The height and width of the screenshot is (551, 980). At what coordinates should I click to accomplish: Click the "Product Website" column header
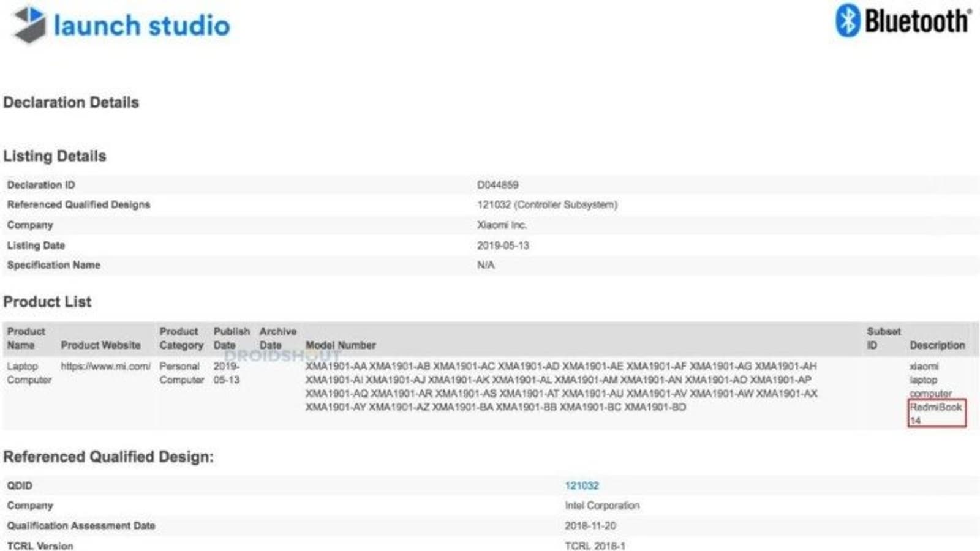coord(100,345)
